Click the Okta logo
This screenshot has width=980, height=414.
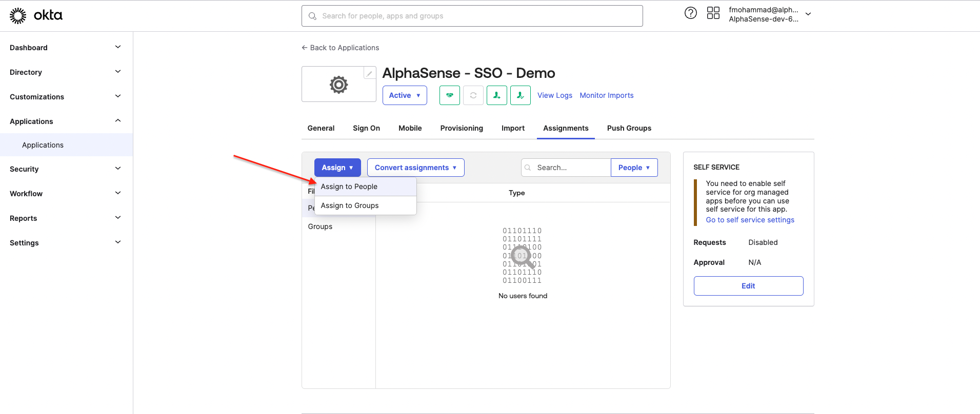(36, 15)
